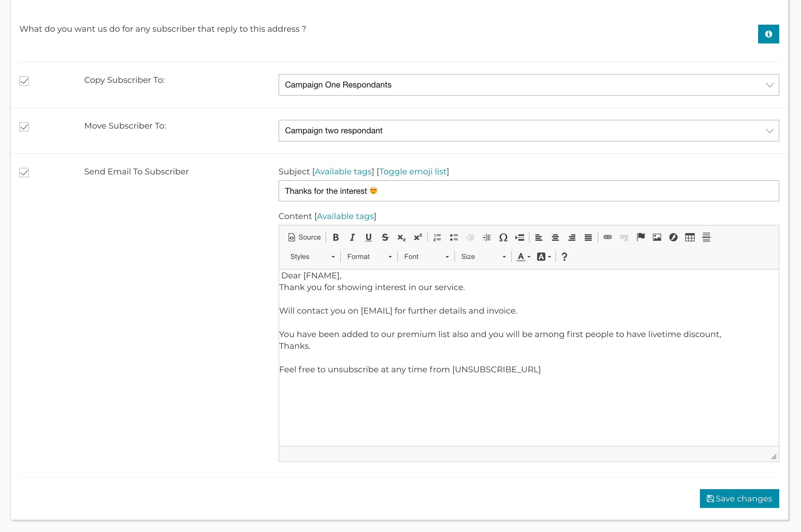Justify the text
This screenshot has width=801, height=532.
pyautogui.click(x=588, y=237)
